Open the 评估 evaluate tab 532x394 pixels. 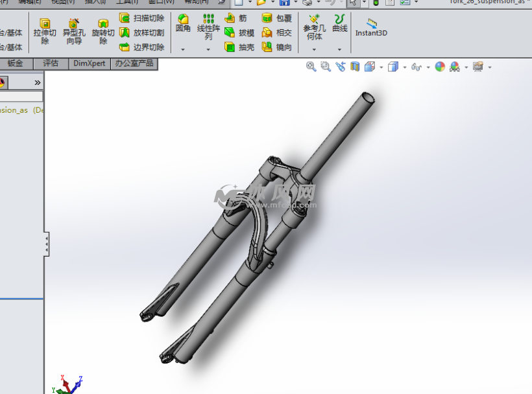pos(51,64)
